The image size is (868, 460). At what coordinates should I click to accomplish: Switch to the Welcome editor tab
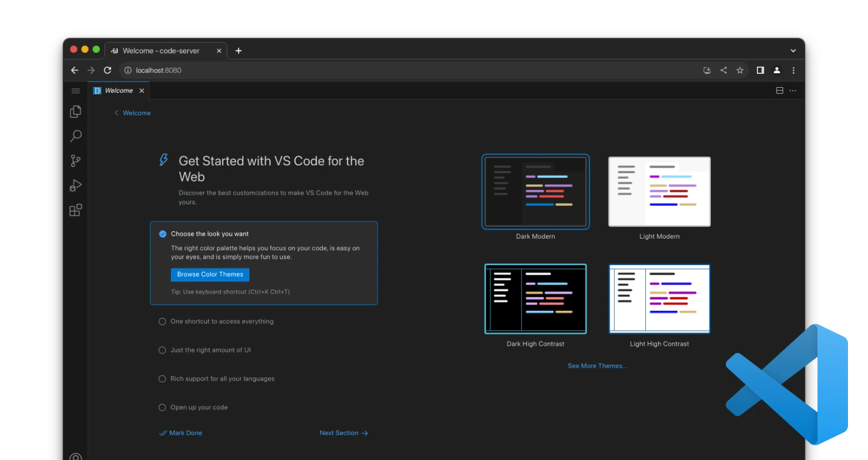118,90
